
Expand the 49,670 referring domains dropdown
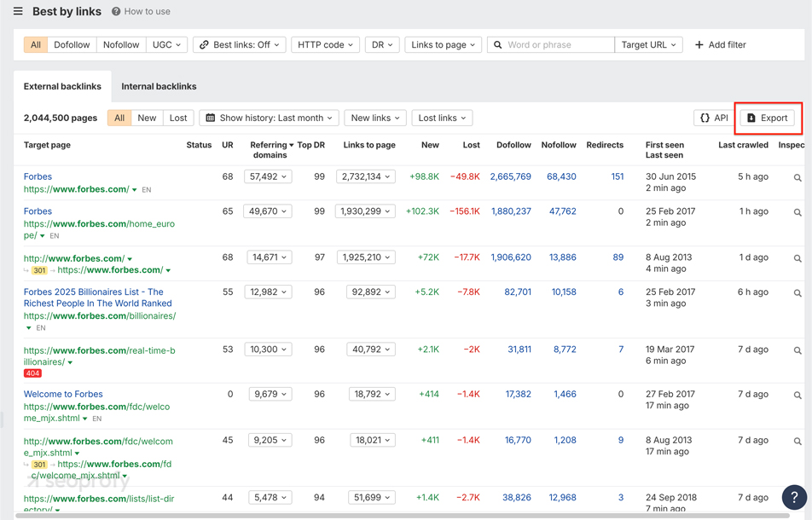point(268,211)
